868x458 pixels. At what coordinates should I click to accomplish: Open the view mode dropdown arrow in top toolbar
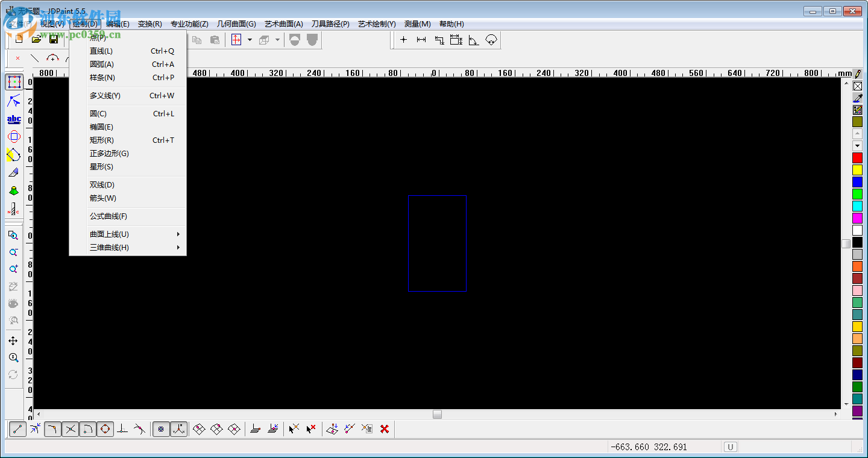point(250,39)
